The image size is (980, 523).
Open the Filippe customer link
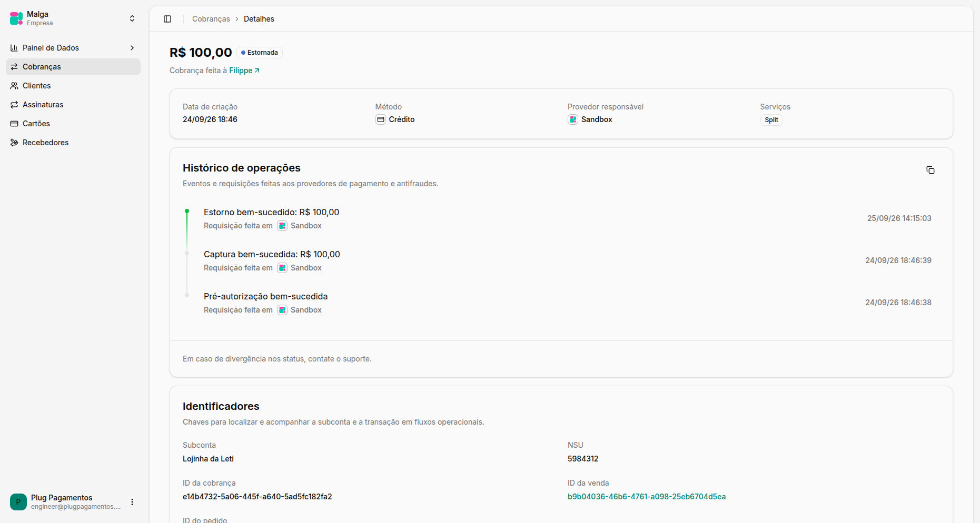pos(244,71)
